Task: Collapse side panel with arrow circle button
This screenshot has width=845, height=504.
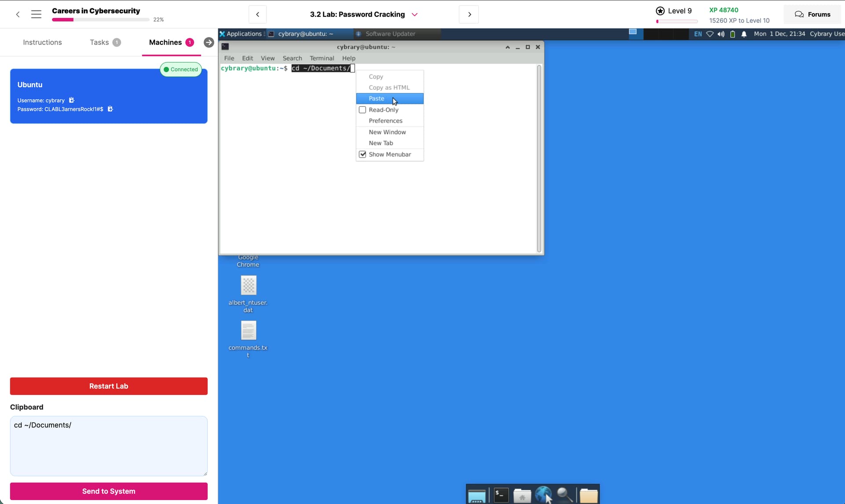Action: [209, 42]
